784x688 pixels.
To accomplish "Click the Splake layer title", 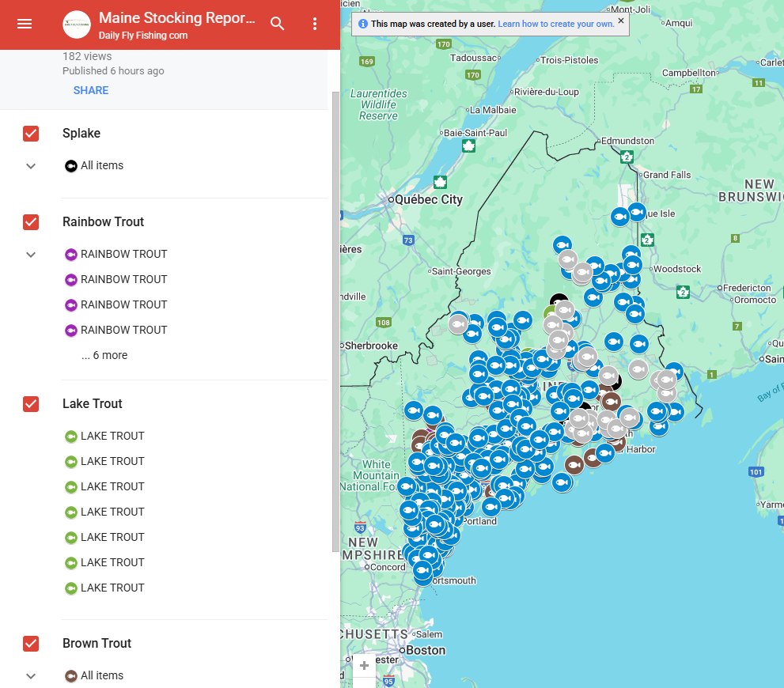I will [x=81, y=134].
